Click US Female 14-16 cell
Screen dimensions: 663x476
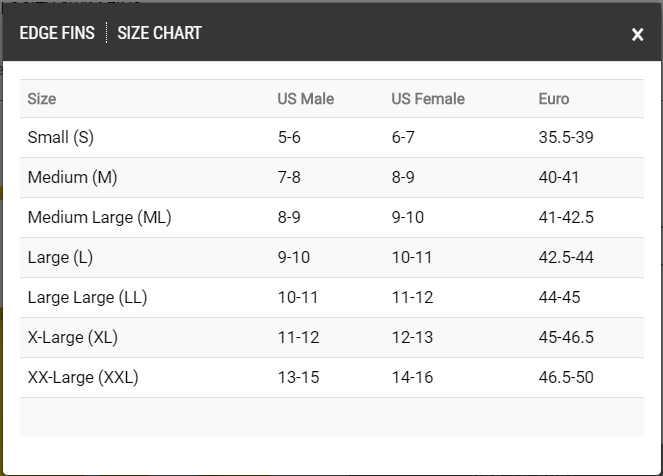[413, 377]
